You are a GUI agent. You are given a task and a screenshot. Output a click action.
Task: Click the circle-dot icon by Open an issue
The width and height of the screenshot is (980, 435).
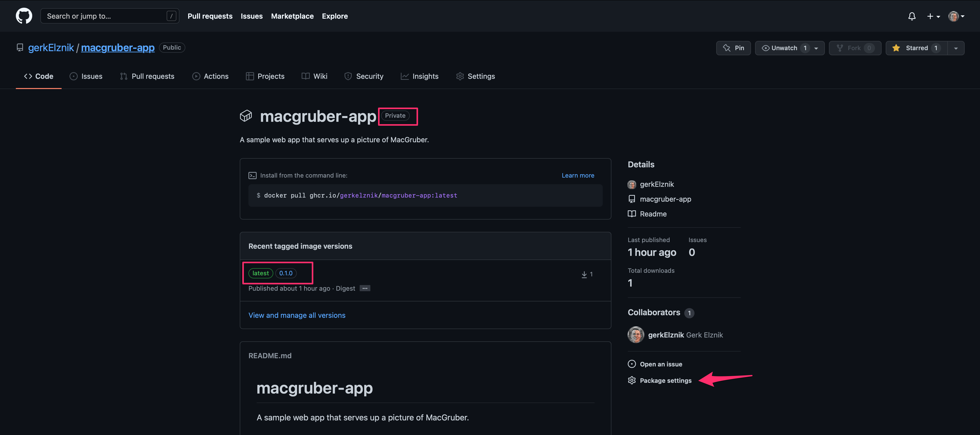[632, 364]
